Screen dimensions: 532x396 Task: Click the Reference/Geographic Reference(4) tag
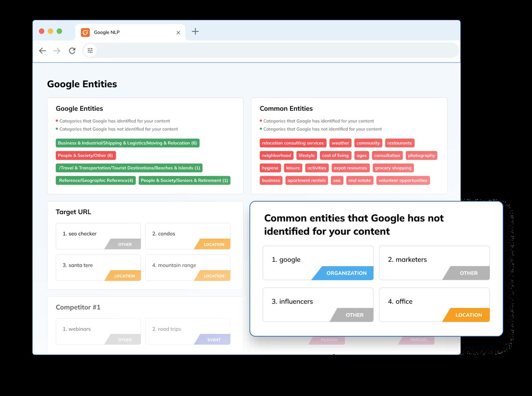(96, 180)
